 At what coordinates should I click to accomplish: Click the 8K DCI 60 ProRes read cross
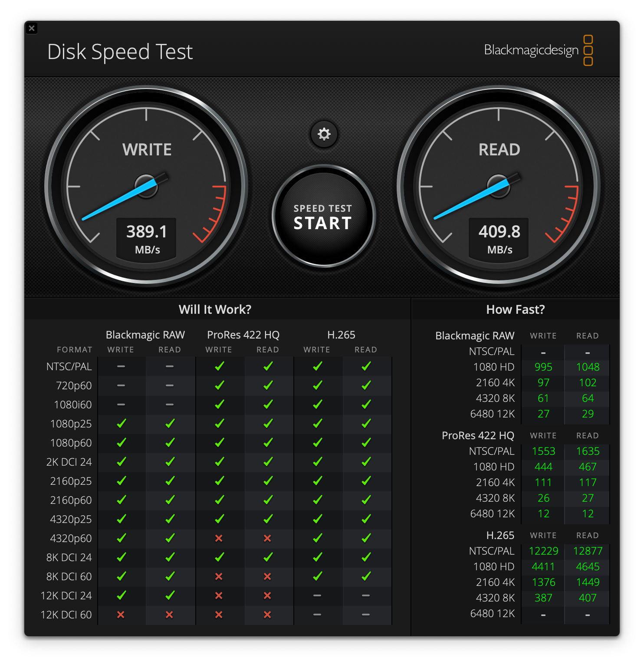268,576
